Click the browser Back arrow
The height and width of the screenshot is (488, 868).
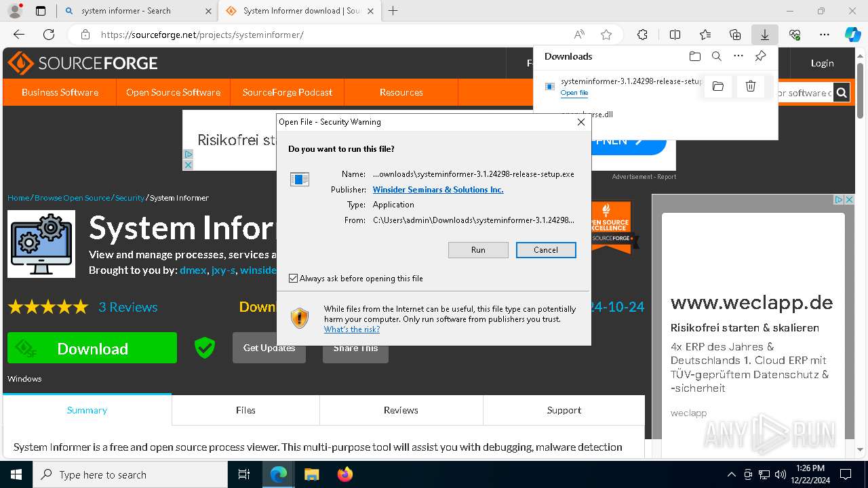19,35
